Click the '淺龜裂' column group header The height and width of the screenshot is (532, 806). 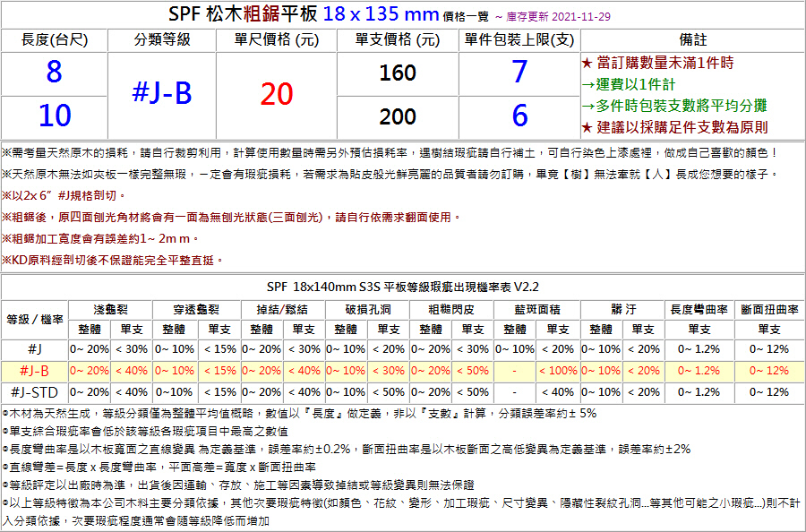[x=110, y=309]
